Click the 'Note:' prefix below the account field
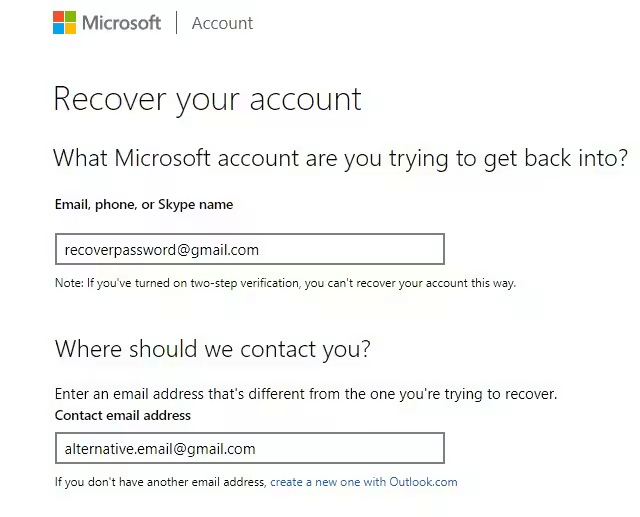 pyautogui.click(x=68, y=283)
